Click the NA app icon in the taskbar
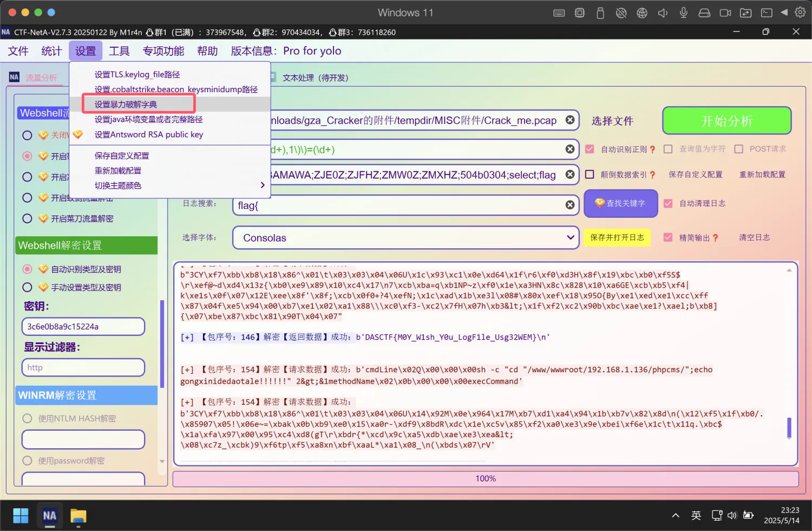 point(50,515)
